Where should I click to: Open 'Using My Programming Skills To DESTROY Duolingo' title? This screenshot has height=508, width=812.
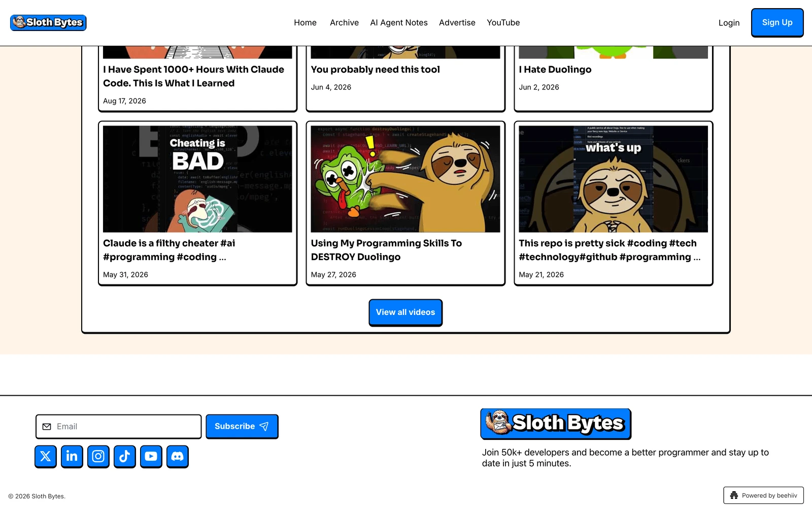click(386, 250)
